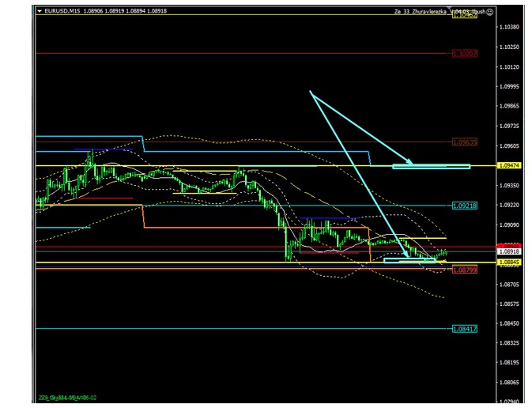Viewport: 532px width, 408px height.
Task: Click the 1.10380 value on price scale
Action: click(509, 27)
